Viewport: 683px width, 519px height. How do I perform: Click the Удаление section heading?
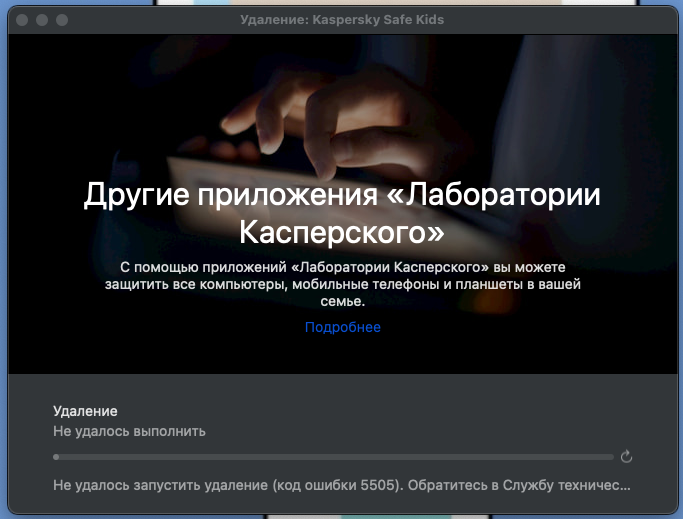(85, 411)
